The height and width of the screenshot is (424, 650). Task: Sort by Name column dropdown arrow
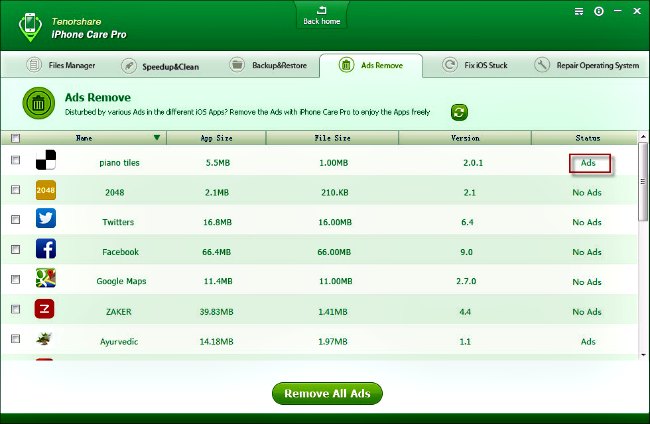[157, 138]
